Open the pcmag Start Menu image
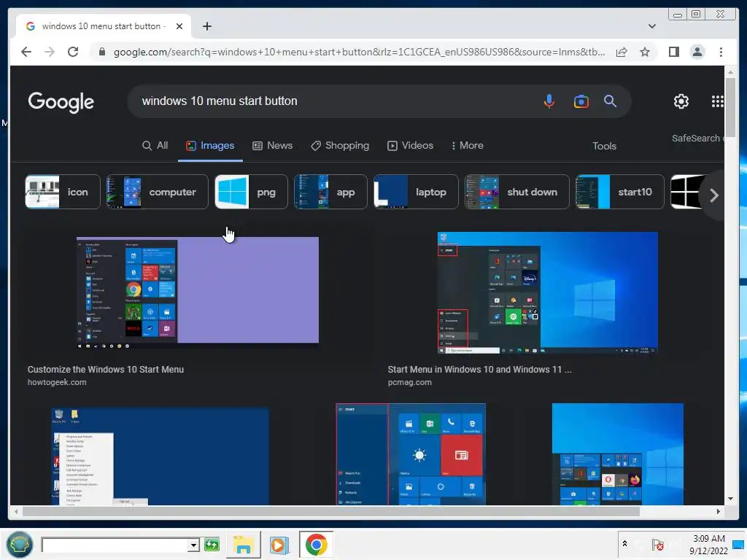The image size is (747, 560). click(547, 293)
